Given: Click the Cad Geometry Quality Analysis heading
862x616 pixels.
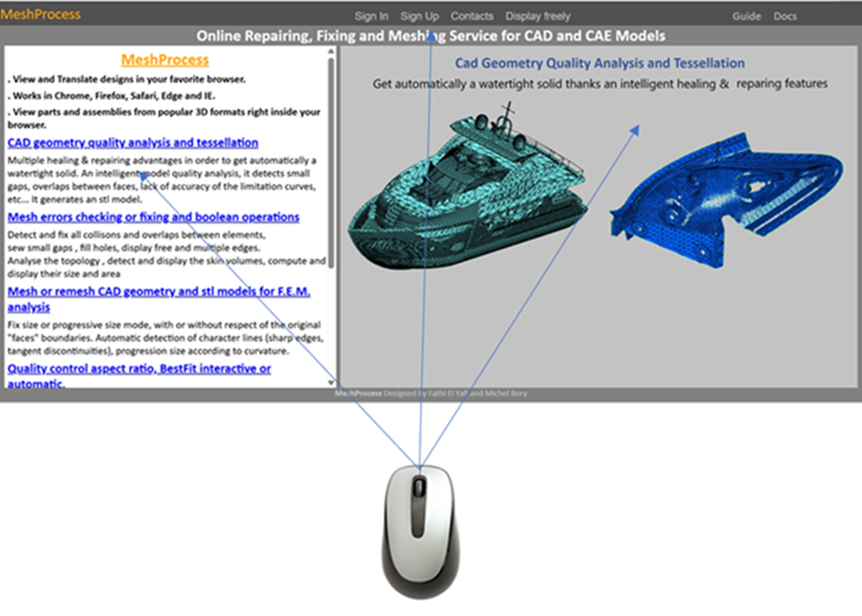Looking at the screenshot, I should 599,64.
